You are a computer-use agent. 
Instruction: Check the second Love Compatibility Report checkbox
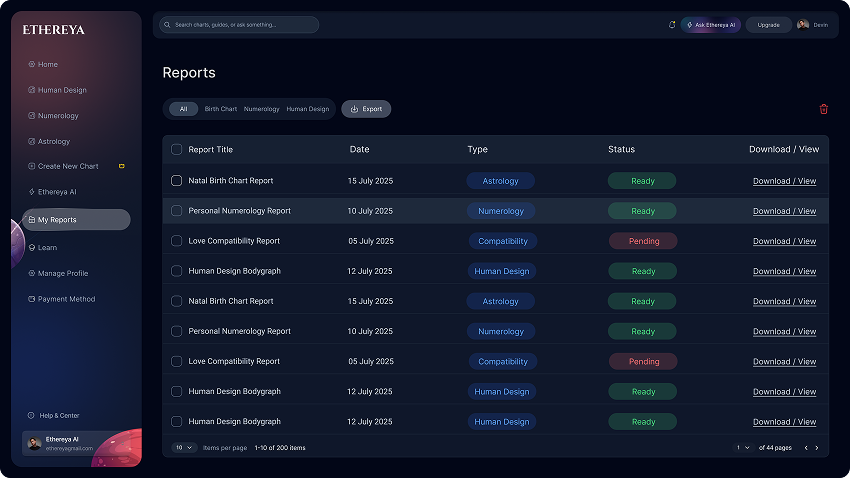click(177, 361)
